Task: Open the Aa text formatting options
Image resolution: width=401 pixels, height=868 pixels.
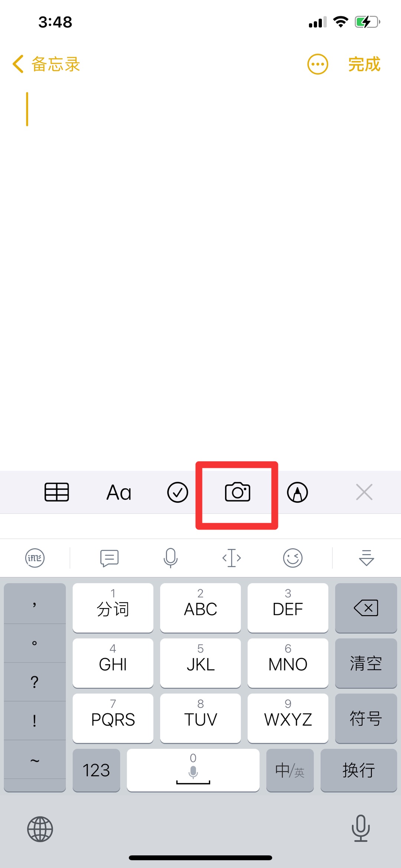Action: click(x=119, y=492)
